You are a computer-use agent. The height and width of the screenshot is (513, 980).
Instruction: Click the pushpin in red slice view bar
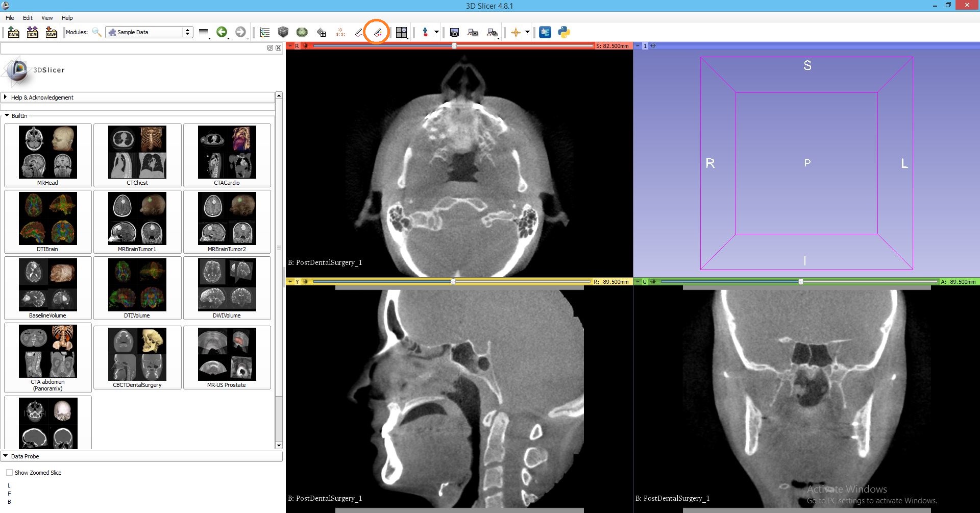[x=290, y=46]
